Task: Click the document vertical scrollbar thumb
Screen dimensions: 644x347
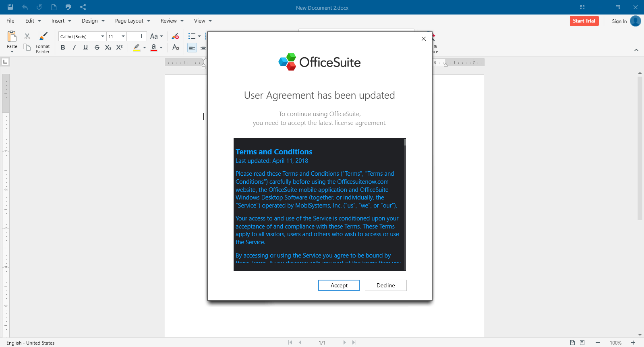Action: [640, 148]
